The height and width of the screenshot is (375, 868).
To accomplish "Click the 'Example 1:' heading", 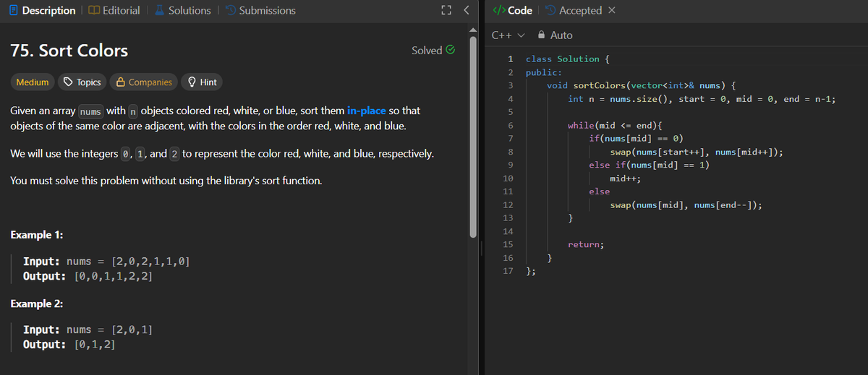I will (38, 235).
